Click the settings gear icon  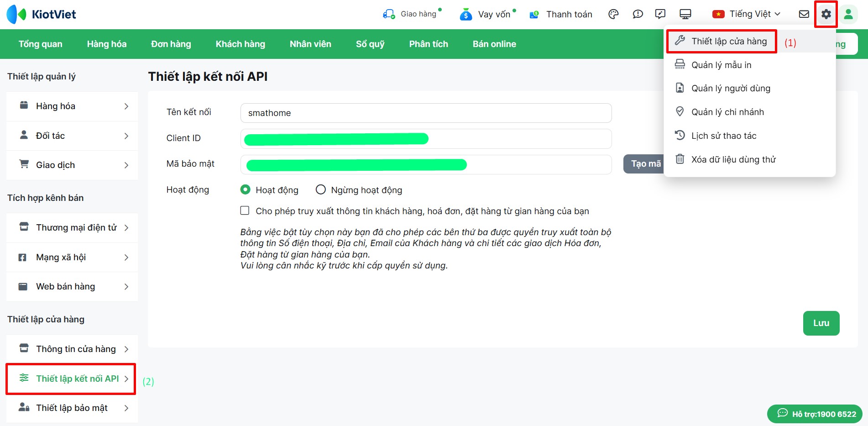click(826, 14)
